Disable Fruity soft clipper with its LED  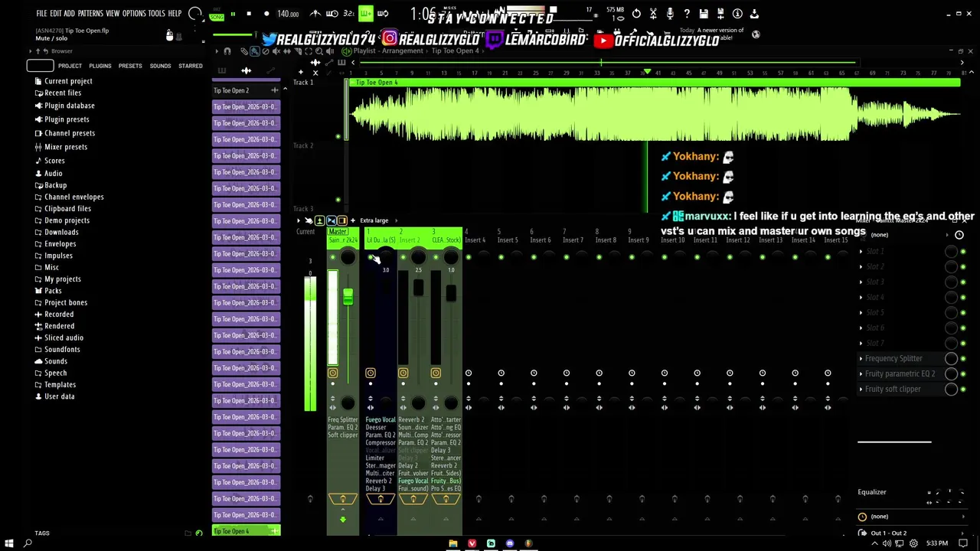(x=963, y=390)
